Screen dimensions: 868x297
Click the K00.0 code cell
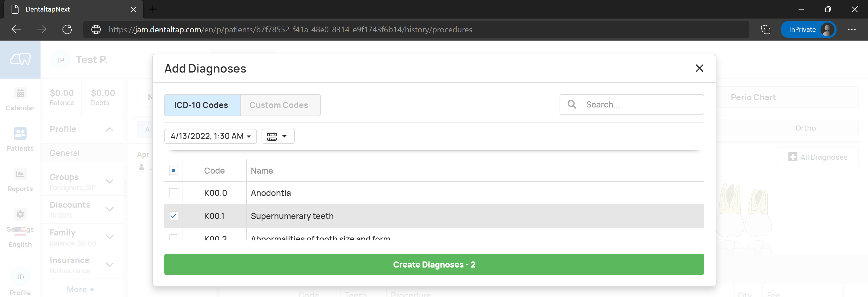(215, 193)
